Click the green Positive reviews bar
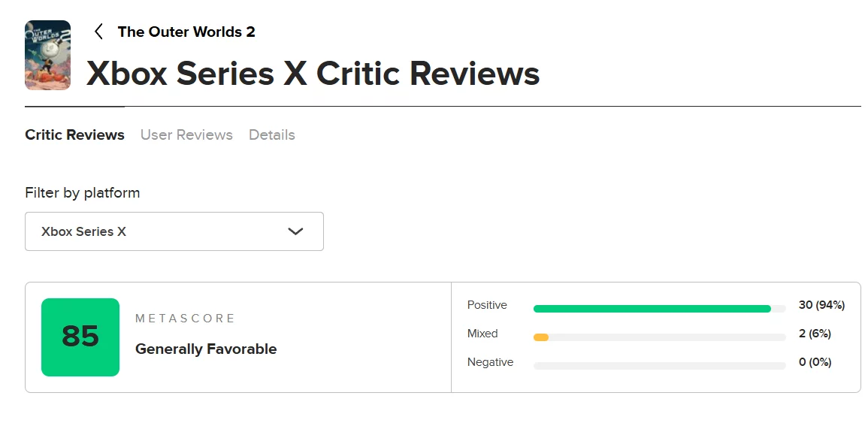Viewport: 868px width, 426px height. 652,309
